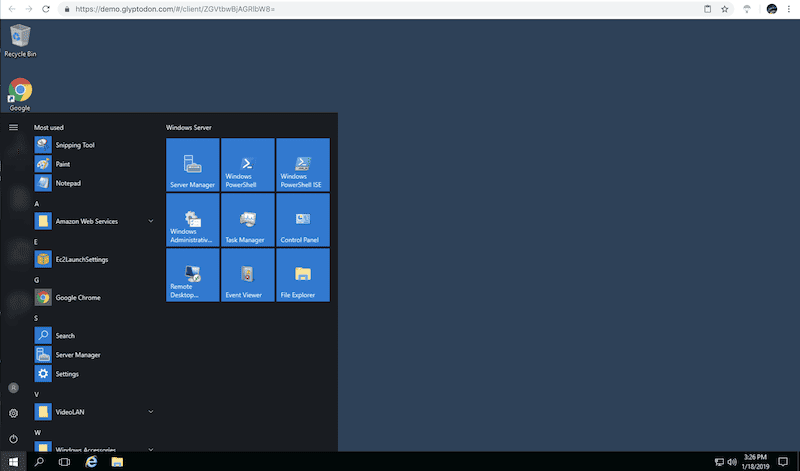Open the Control Panel tile
Screen dimensions: 800x471
303,220
